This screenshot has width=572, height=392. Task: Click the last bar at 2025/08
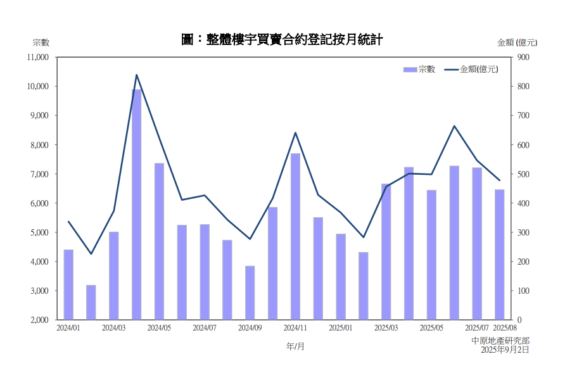point(499,255)
